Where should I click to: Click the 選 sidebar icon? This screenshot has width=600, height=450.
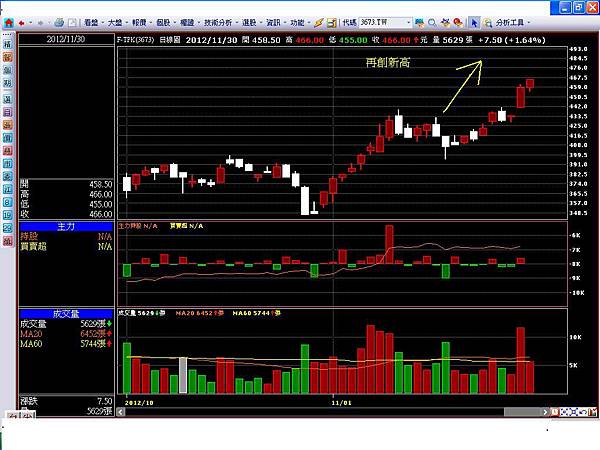point(7,99)
